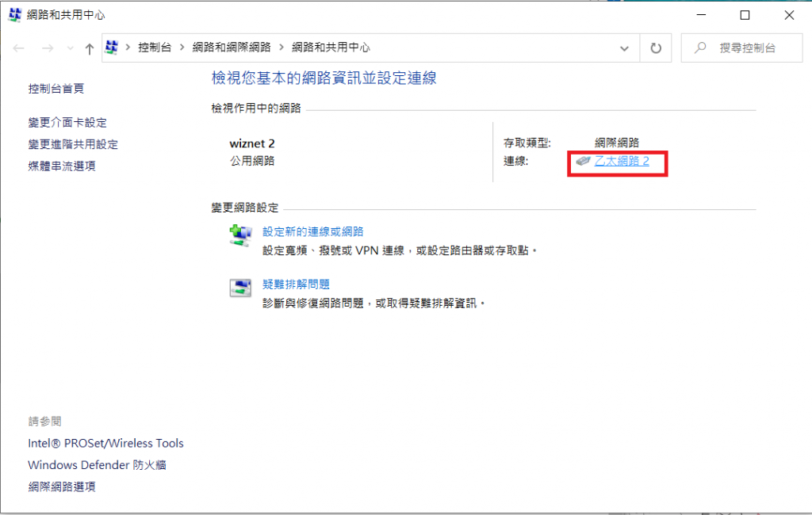Minimize the 網路和共用中心 window

coord(701,15)
